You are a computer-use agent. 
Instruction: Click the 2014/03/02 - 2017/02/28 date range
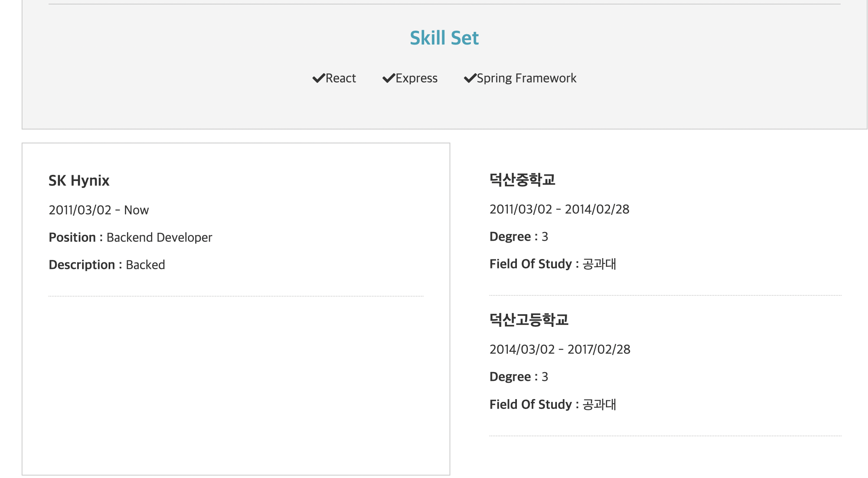click(560, 349)
